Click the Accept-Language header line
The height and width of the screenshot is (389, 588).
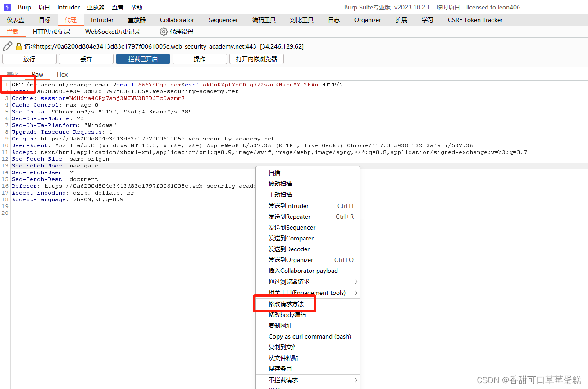click(x=68, y=199)
